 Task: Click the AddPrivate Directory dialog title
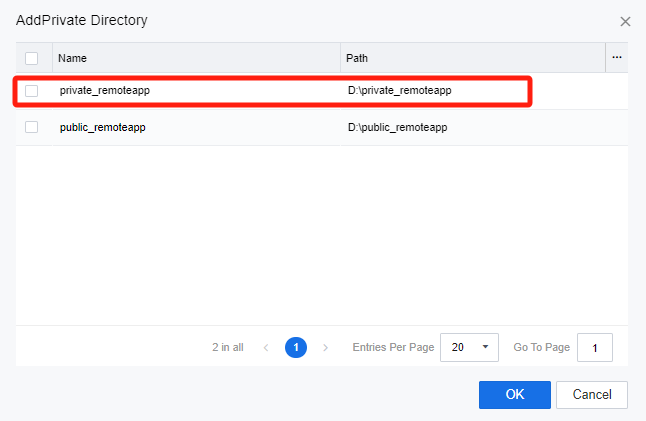(x=80, y=20)
